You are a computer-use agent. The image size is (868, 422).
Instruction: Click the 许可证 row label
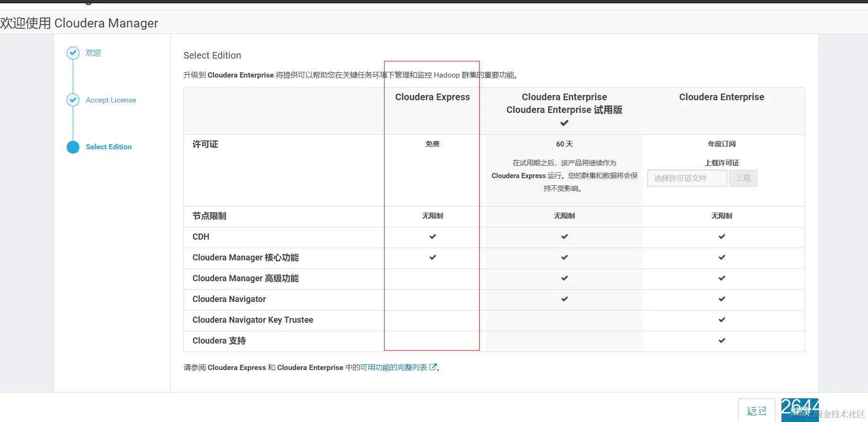pyautogui.click(x=205, y=144)
